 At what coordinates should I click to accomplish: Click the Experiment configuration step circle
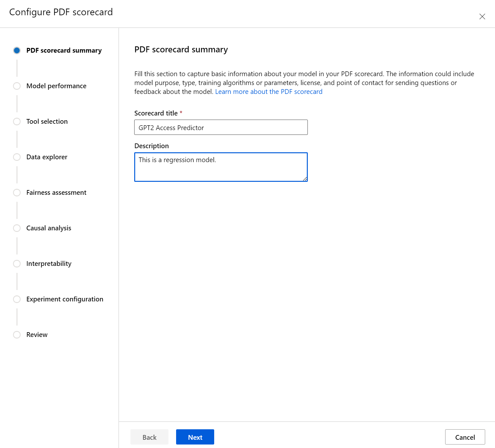[x=17, y=299]
